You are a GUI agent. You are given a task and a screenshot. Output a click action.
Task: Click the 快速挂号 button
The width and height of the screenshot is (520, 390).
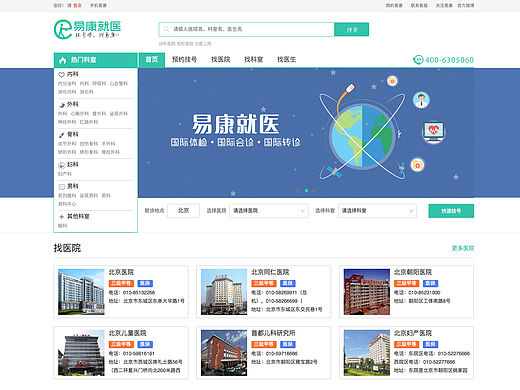coord(451,211)
